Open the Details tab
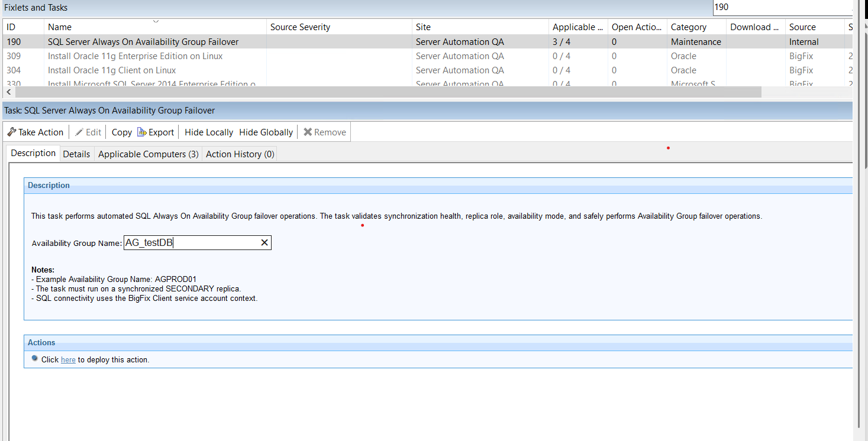The image size is (868, 441). pos(77,154)
